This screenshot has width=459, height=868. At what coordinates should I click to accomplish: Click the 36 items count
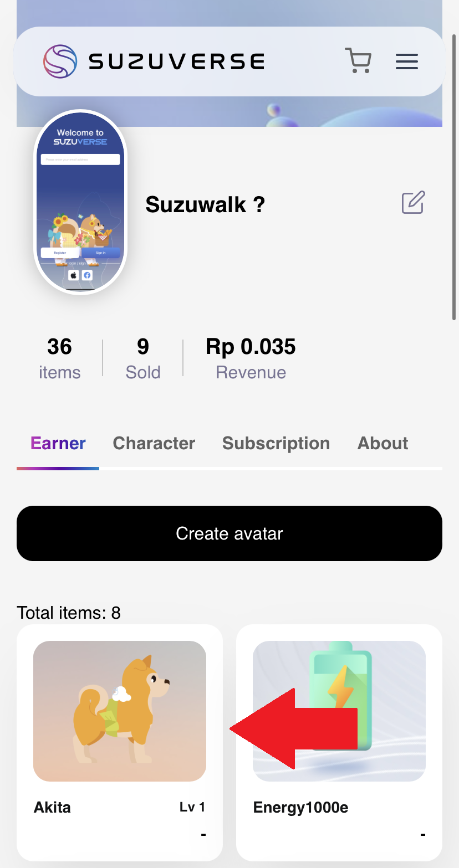coord(59,358)
